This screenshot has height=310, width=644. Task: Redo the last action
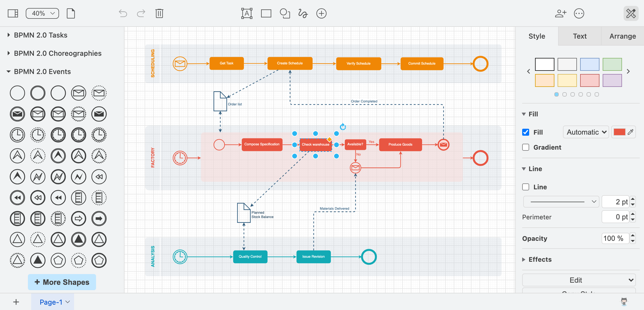coord(141,13)
